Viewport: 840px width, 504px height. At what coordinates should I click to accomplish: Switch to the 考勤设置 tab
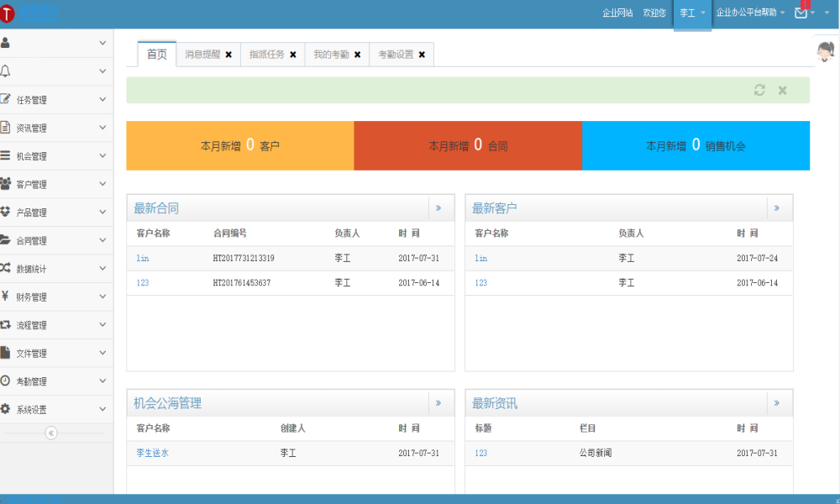pos(396,55)
